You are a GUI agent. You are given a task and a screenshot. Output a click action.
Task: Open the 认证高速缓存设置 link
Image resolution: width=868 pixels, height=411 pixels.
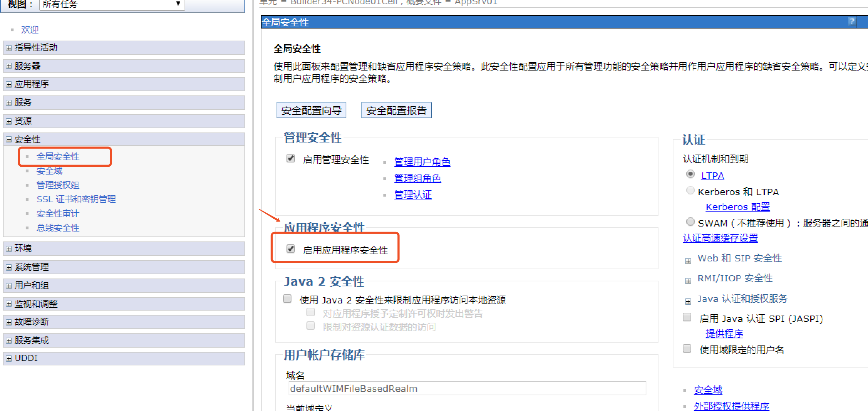click(720, 238)
